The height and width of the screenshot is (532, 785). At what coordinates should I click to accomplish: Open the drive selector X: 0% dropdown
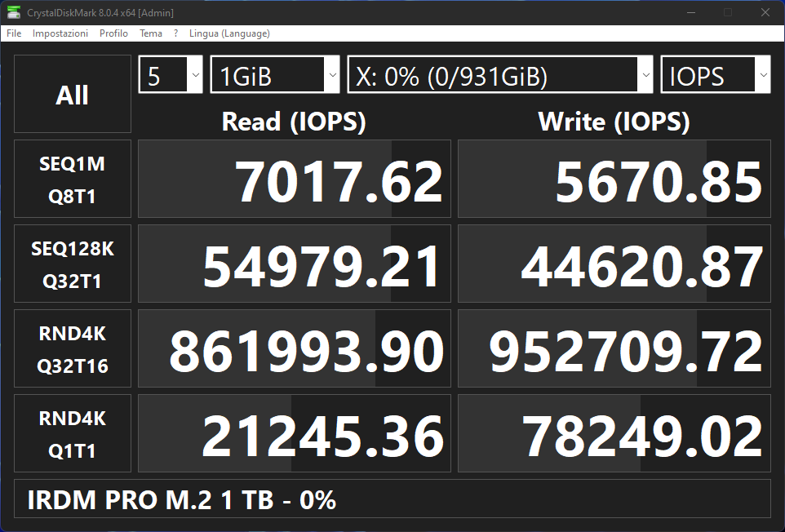click(x=501, y=76)
